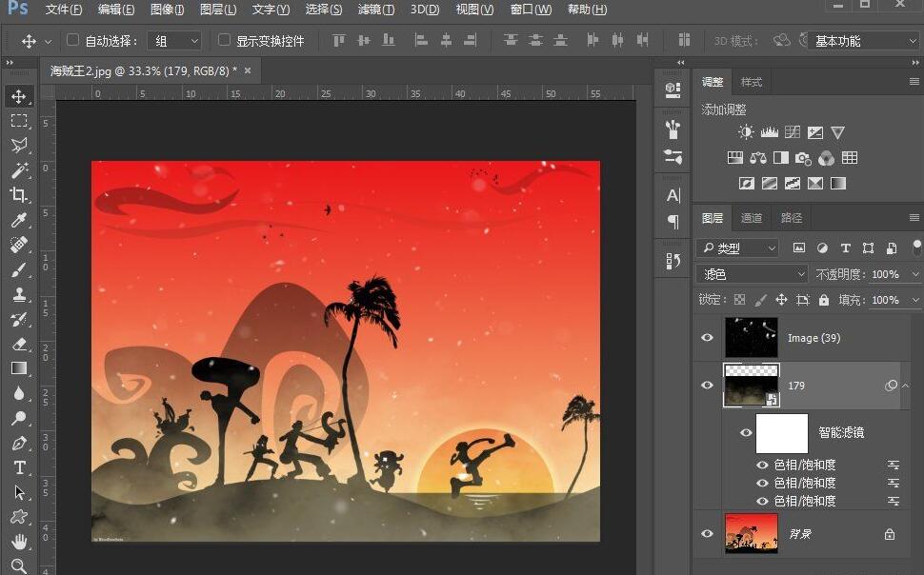924x575 pixels.
Task: Select the Clone Stamp tool
Action: (19, 294)
